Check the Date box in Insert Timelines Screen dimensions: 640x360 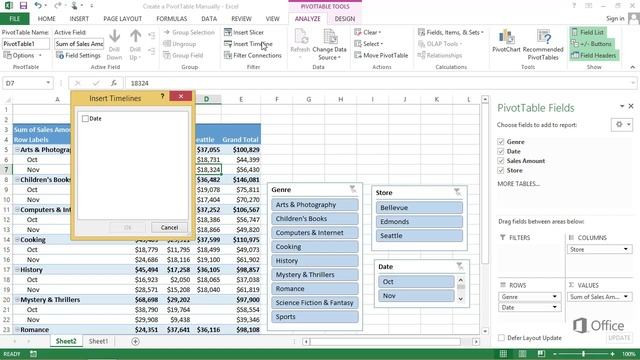click(x=85, y=119)
